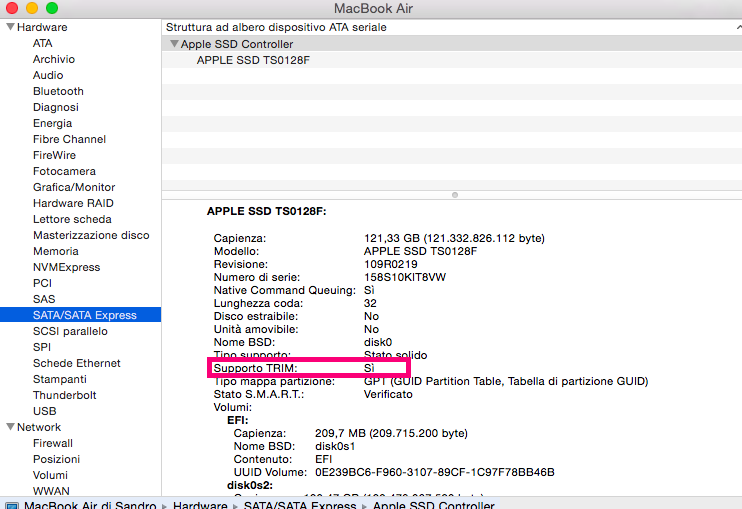Viewport: 742px width, 509px height.
Task: Select Lettore scheda entry
Action: [72, 219]
